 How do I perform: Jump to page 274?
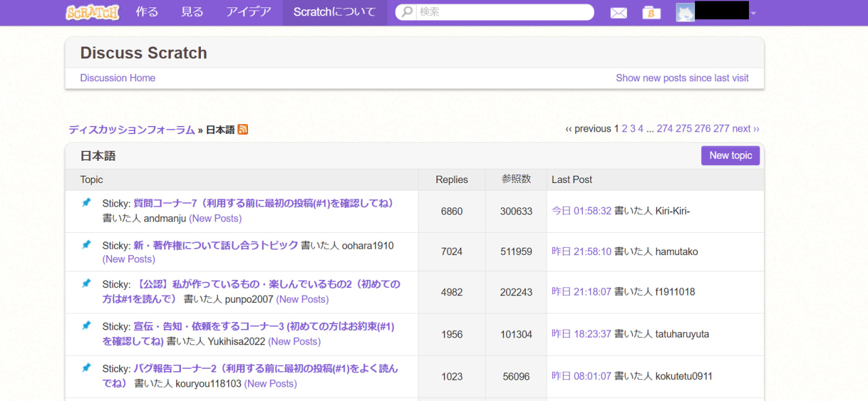tap(665, 128)
